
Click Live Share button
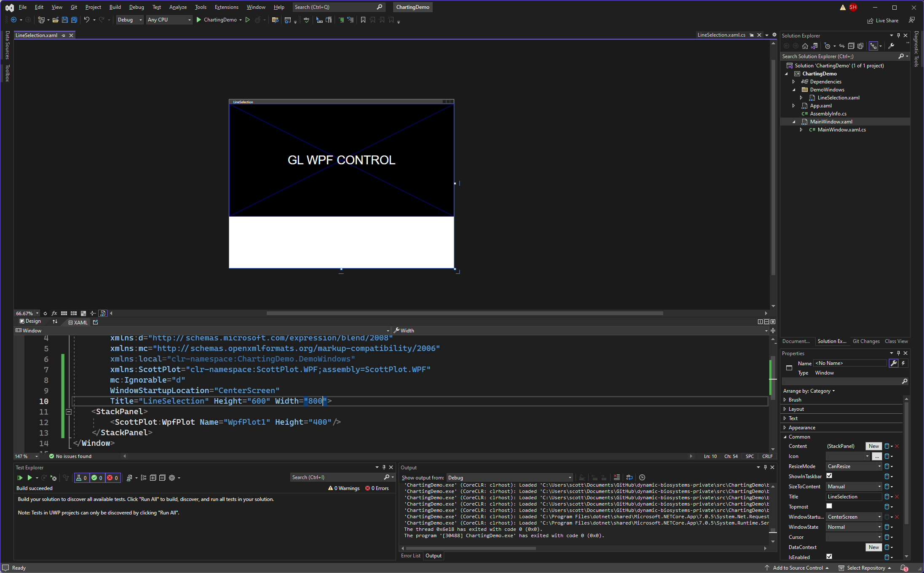[x=883, y=21]
